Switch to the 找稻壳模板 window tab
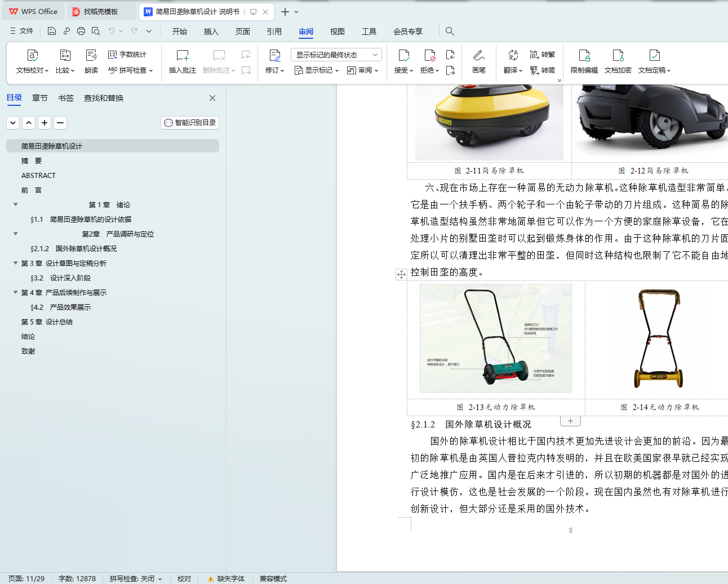 101,12
